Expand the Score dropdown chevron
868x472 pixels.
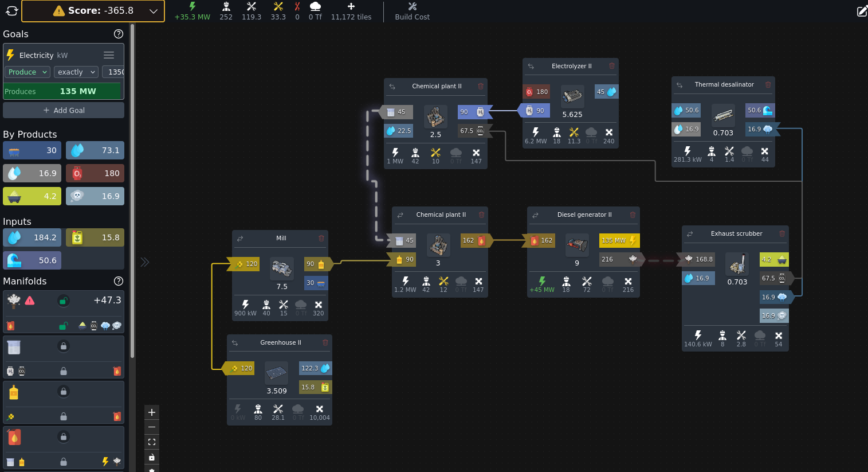[153, 11]
